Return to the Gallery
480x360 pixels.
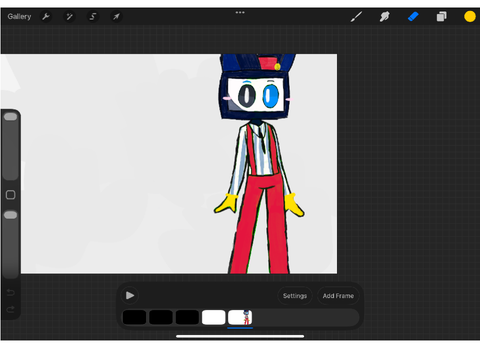tap(19, 16)
